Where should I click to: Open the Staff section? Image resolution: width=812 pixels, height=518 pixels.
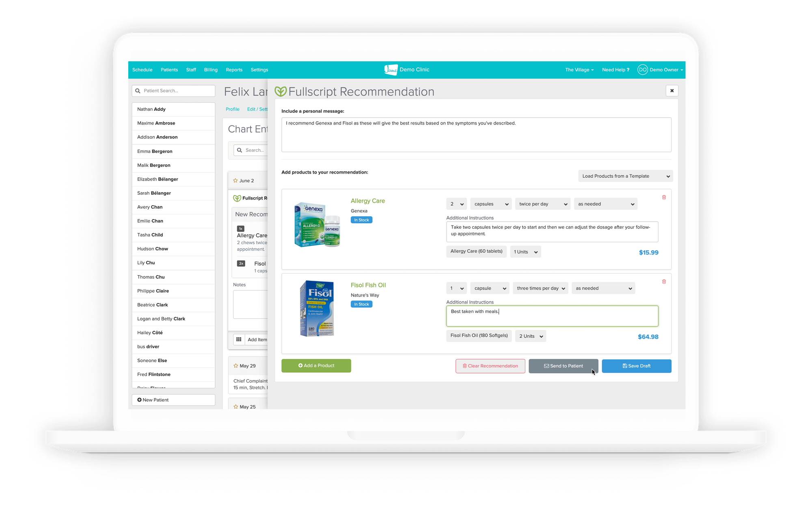point(191,70)
